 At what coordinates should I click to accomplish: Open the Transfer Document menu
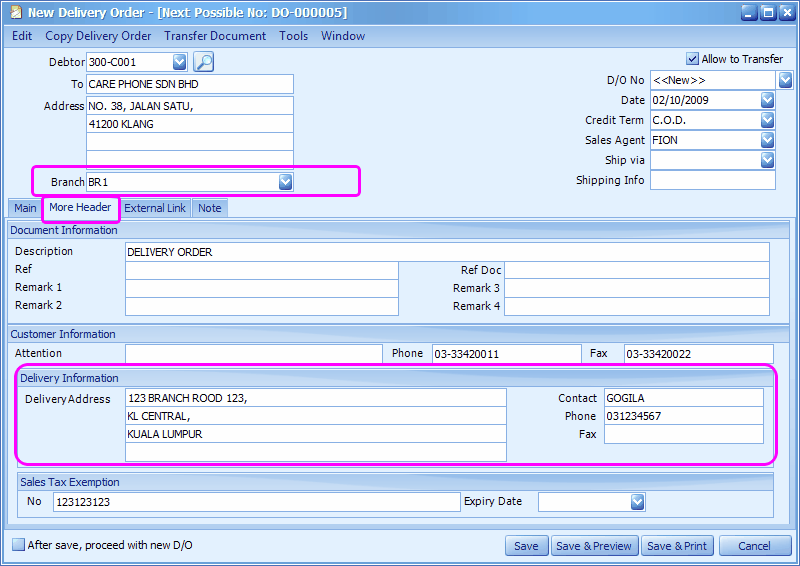click(215, 36)
